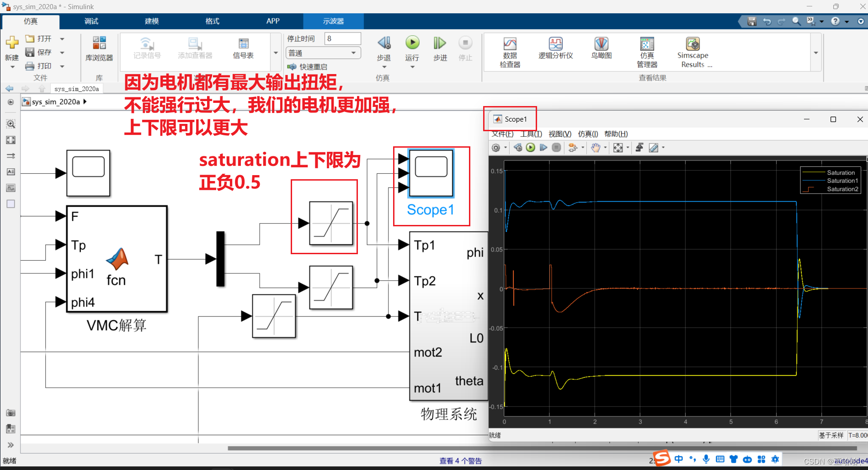Open the Data Inspector (数据检查器)
The image size is (868, 470).
pos(510,52)
